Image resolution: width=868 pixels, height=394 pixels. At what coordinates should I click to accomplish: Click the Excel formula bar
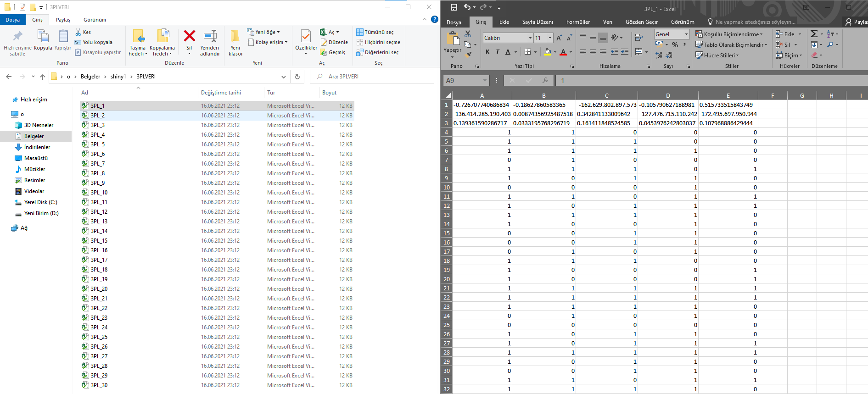click(x=711, y=80)
